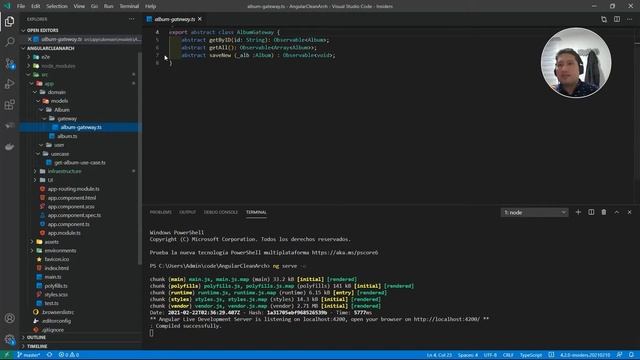
Task: Collapse the domain folder
Action: pos(56,92)
